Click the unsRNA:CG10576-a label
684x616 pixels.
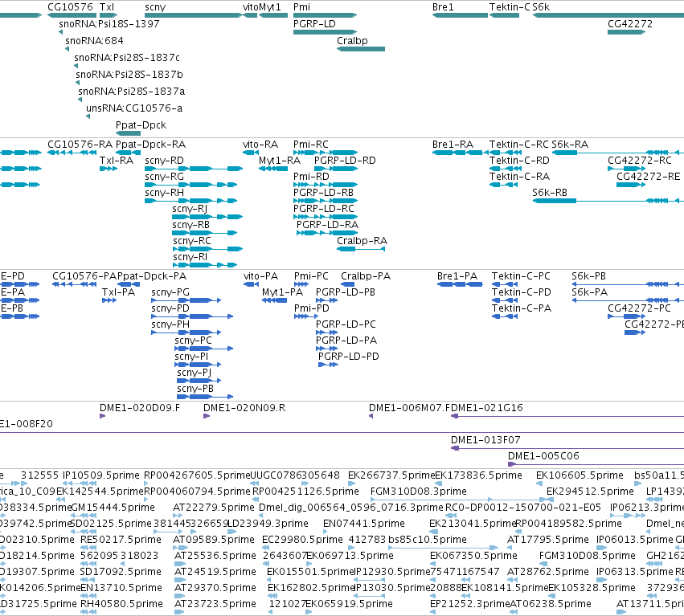tap(134, 108)
